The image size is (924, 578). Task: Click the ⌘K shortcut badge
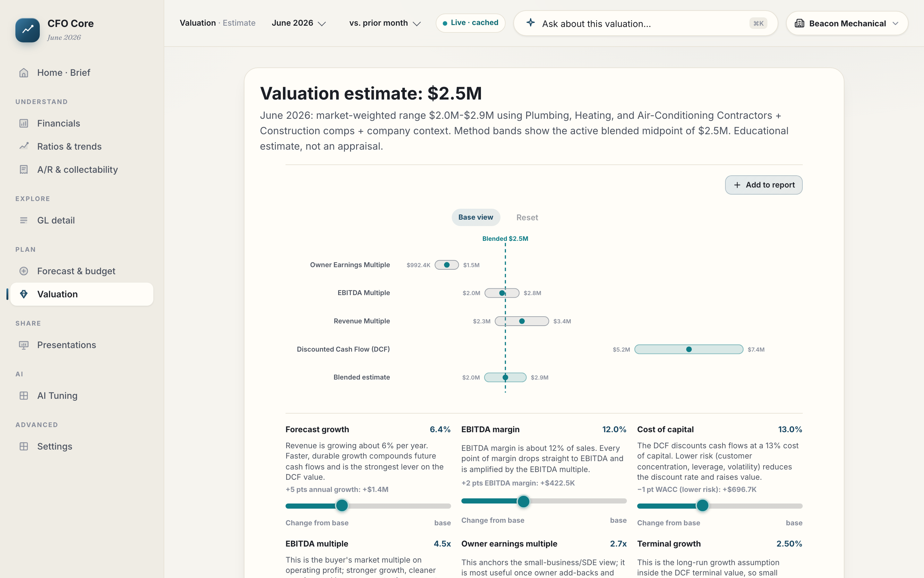758,23
